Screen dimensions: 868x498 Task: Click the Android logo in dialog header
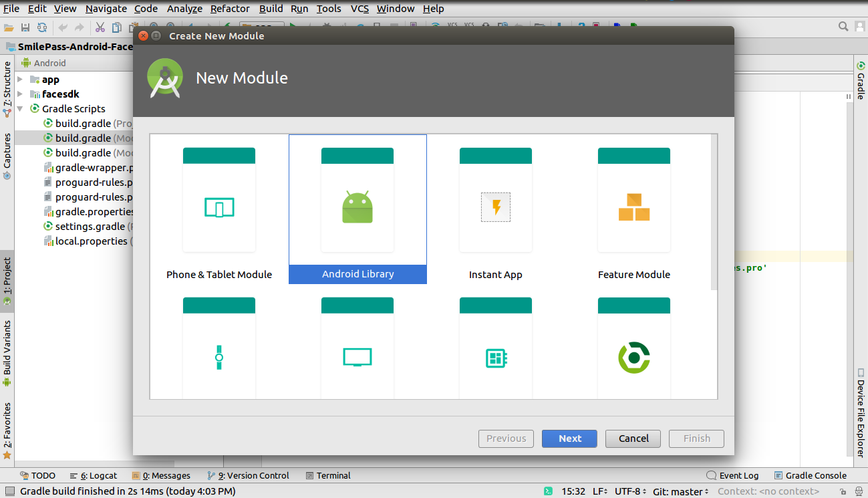(x=165, y=78)
